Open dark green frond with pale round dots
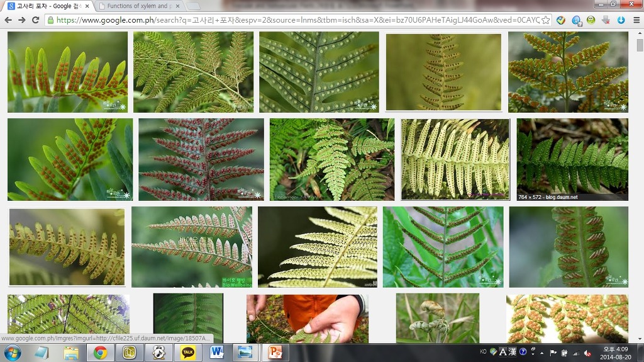This screenshot has width=644, height=362. [319, 72]
